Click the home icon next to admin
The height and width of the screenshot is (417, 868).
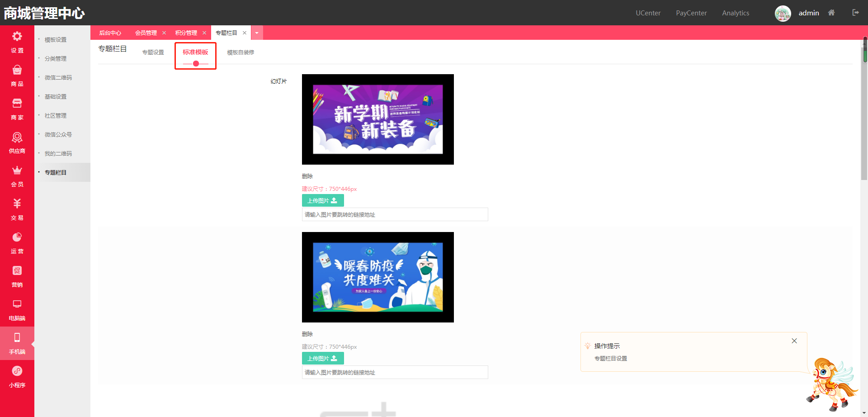[x=831, y=13]
